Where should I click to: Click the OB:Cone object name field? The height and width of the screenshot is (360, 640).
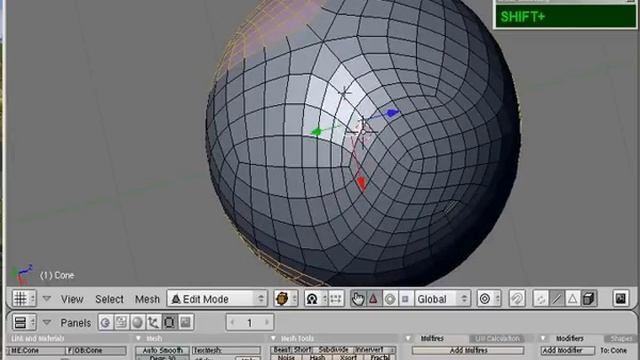point(100,351)
